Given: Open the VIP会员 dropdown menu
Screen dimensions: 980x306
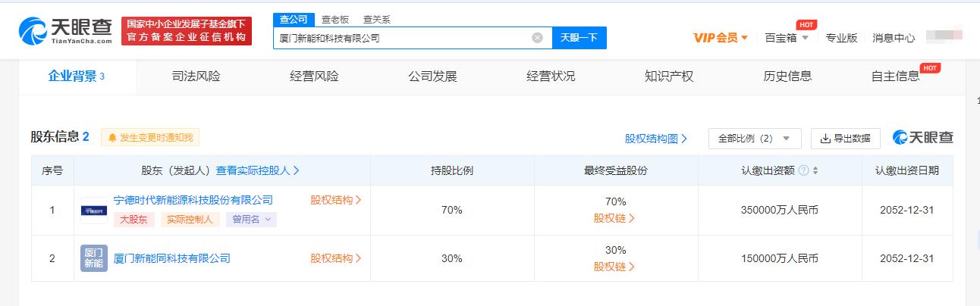Looking at the screenshot, I should coord(721,38).
